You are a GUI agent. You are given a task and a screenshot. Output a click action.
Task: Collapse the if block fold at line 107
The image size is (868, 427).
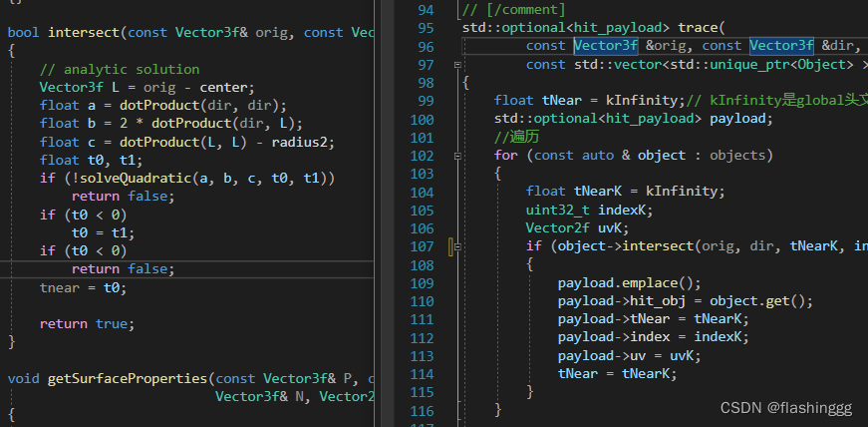[x=457, y=246]
